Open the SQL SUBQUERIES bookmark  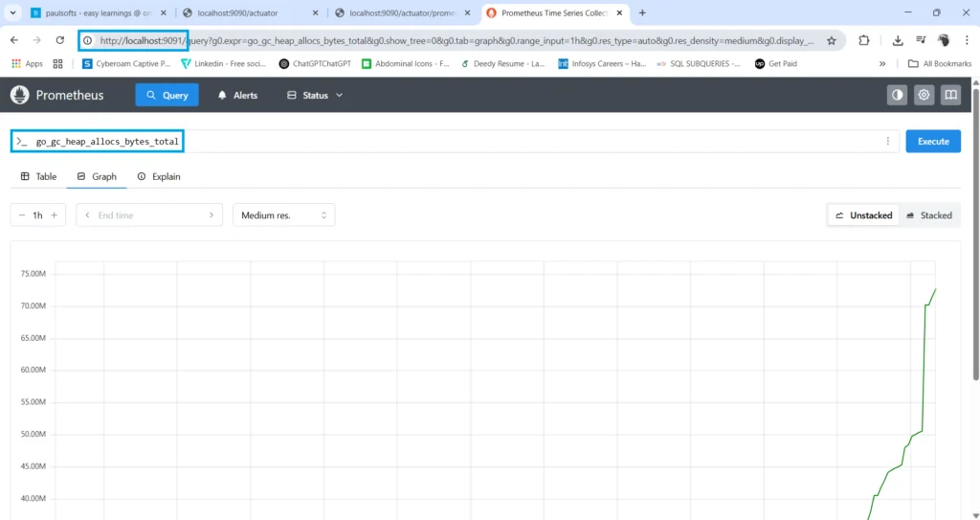coord(699,64)
